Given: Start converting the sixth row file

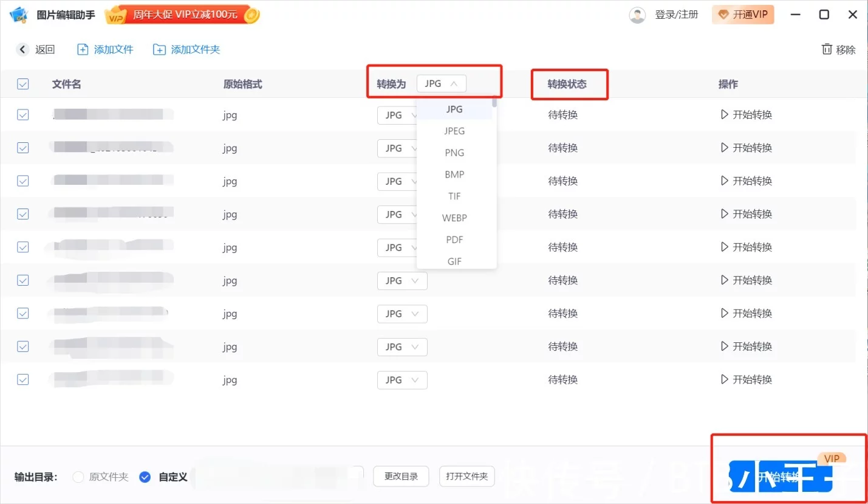Looking at the screenshot, I should (746, 280).
